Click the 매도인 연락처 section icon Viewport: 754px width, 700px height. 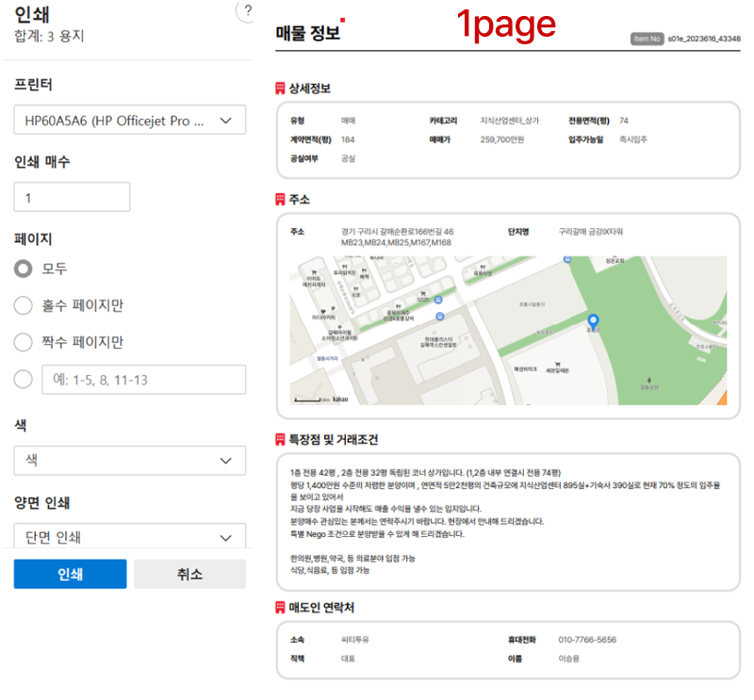(280, 608)
